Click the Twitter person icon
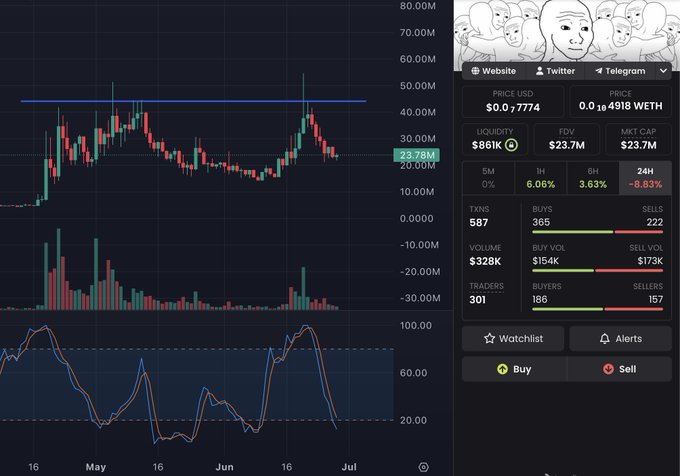The height and width of the screenshot is (476, 680). (x=539, y=71)
